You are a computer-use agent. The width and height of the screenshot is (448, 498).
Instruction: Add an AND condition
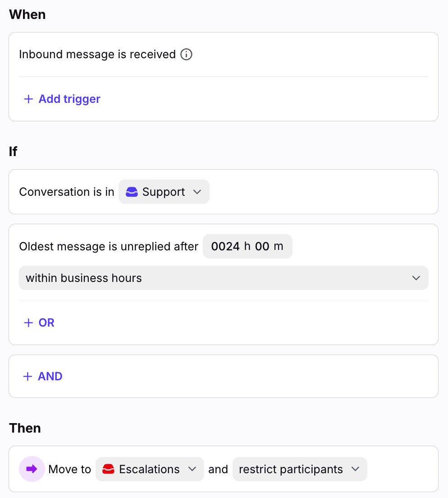[x=50, y=377]
